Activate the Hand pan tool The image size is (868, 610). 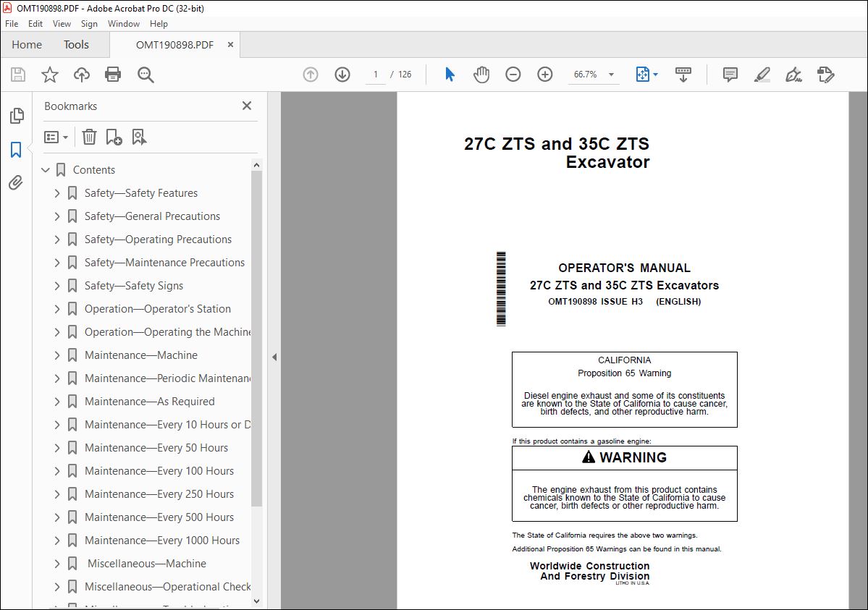[481, 75]
